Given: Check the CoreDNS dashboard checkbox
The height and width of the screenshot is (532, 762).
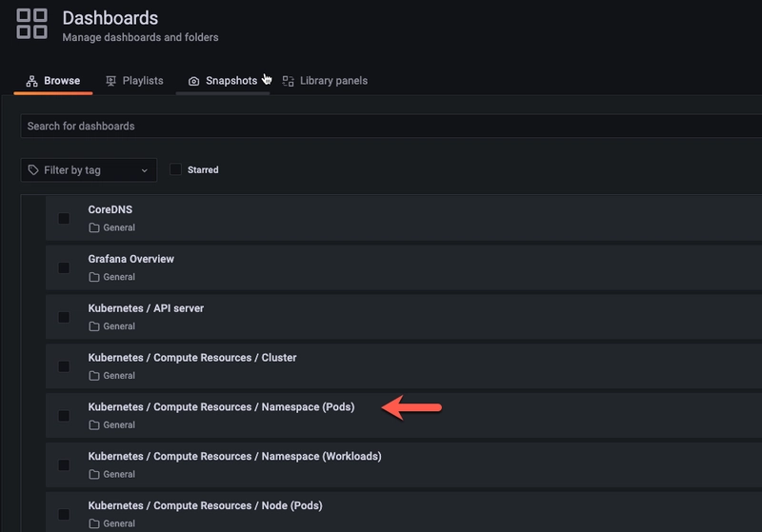Looking at the screenshot, I should 64,218.
